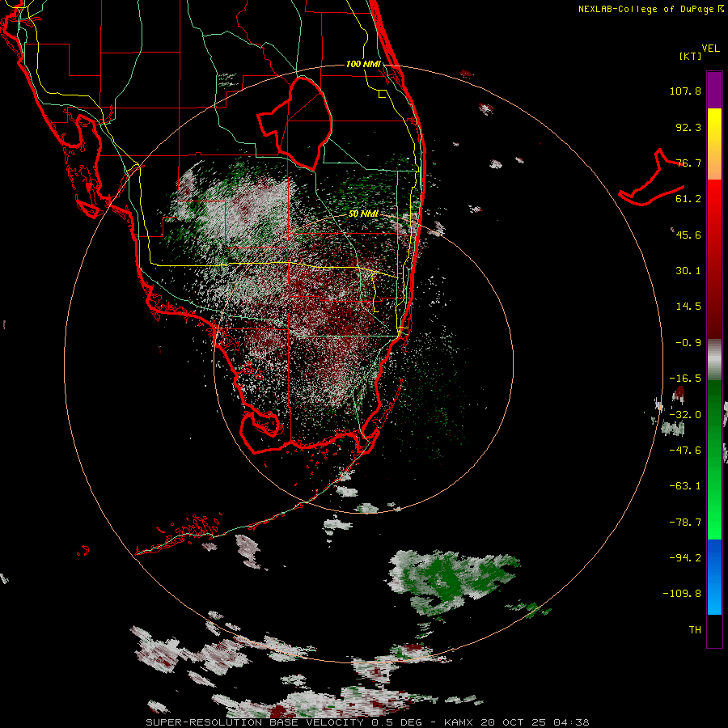Viewport: 728px width, 728px height.
Task: Pick the gray segment of the color bar
Action: click(x=714, y=360)
